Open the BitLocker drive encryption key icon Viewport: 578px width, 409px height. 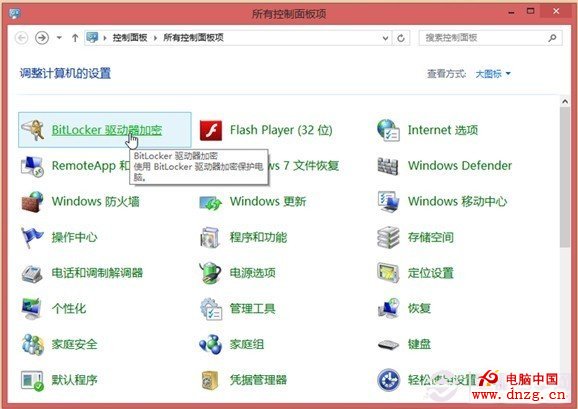click(32, 130)
